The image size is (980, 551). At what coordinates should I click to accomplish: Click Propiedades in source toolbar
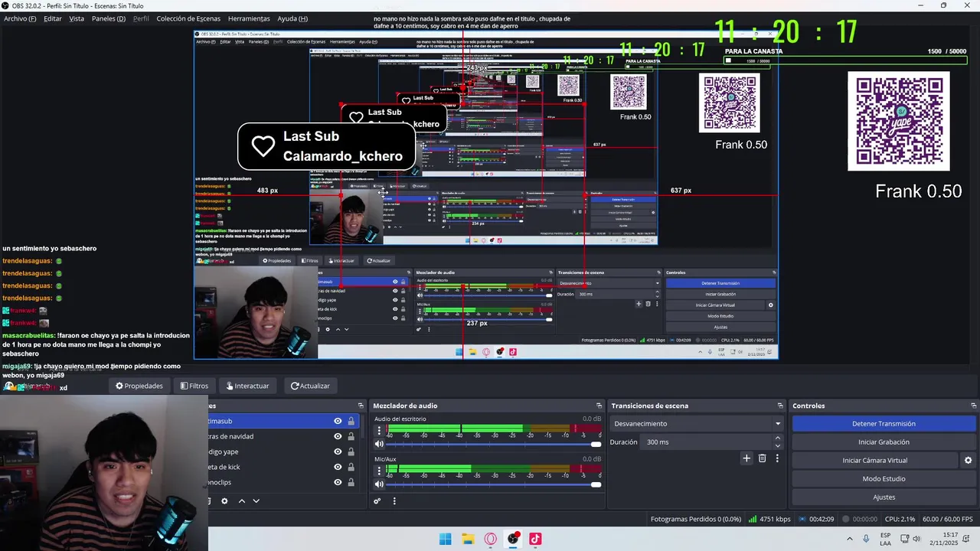(x=139, y=386)
